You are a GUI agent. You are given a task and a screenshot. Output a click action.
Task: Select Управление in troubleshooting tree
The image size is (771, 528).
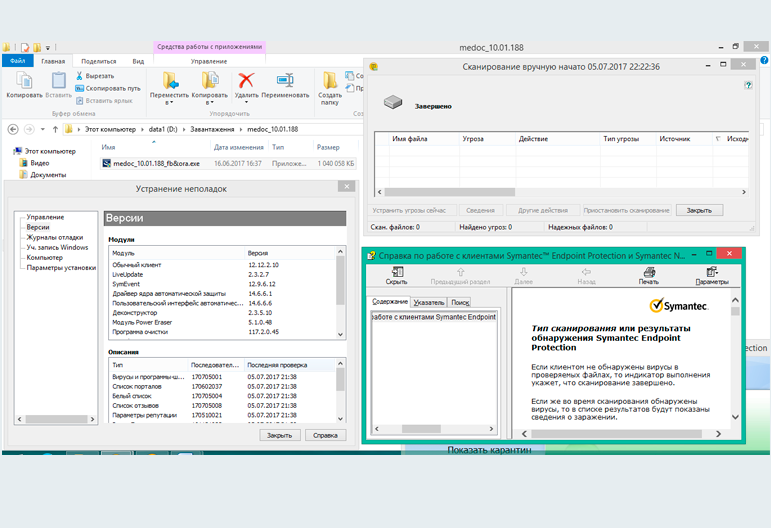click(x=45, y=217)
